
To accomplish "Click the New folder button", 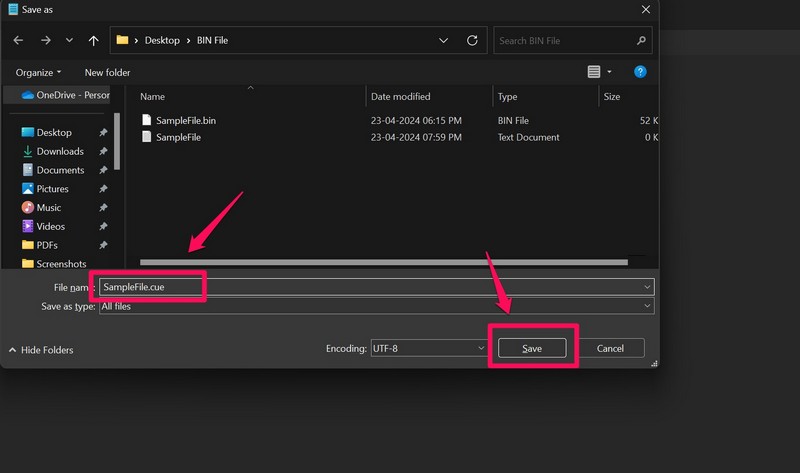I will (x=107, y=72).
